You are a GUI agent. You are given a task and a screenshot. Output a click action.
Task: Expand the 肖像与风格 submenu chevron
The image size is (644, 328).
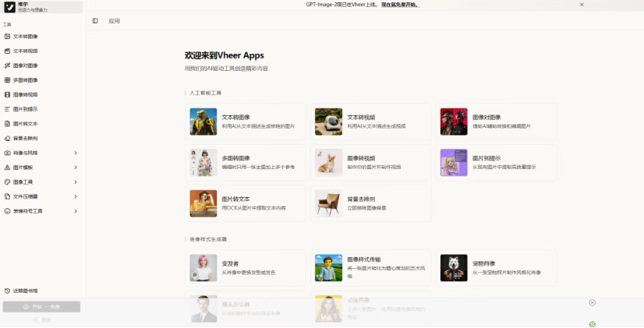coord(76,153)
